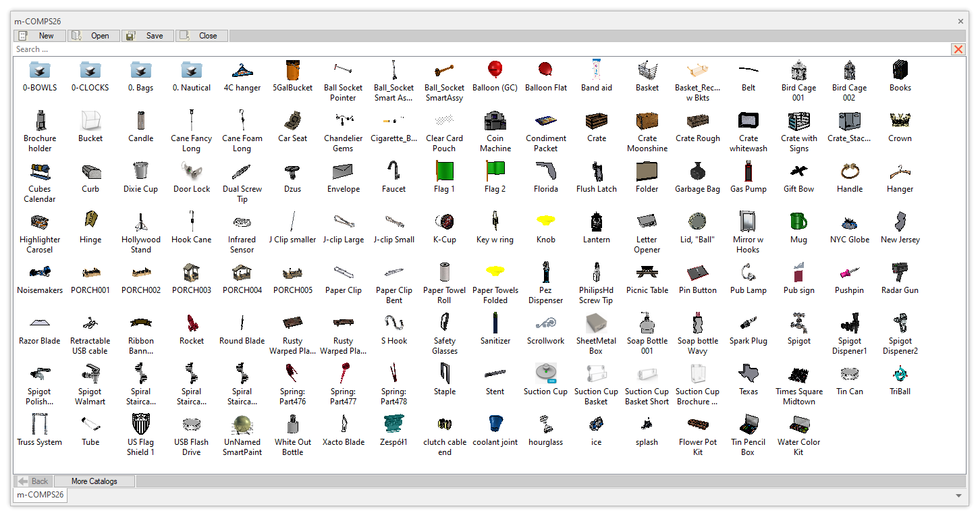Click the Close catalog toolbar button

click(202, 36)
